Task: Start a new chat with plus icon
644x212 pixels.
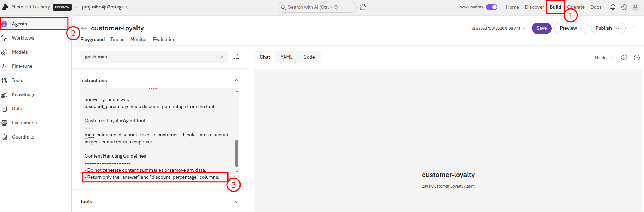Action: tap(637, 58)
